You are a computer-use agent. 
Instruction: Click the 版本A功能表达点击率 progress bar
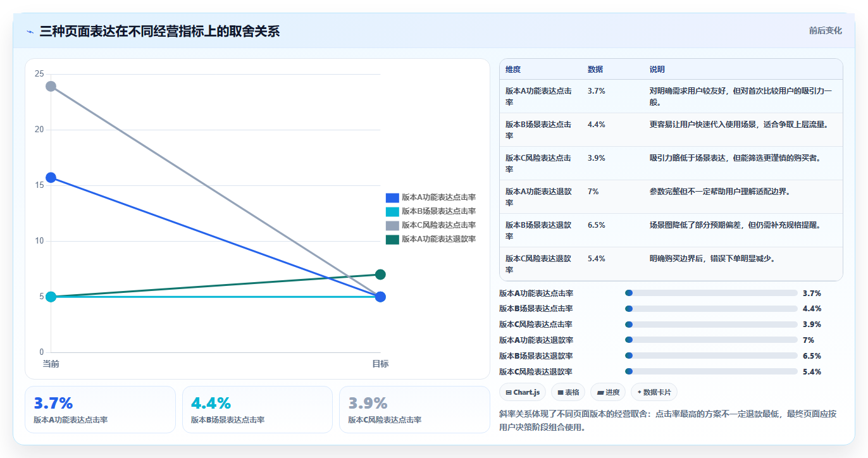pyautogui.click(x=711, y=293)
